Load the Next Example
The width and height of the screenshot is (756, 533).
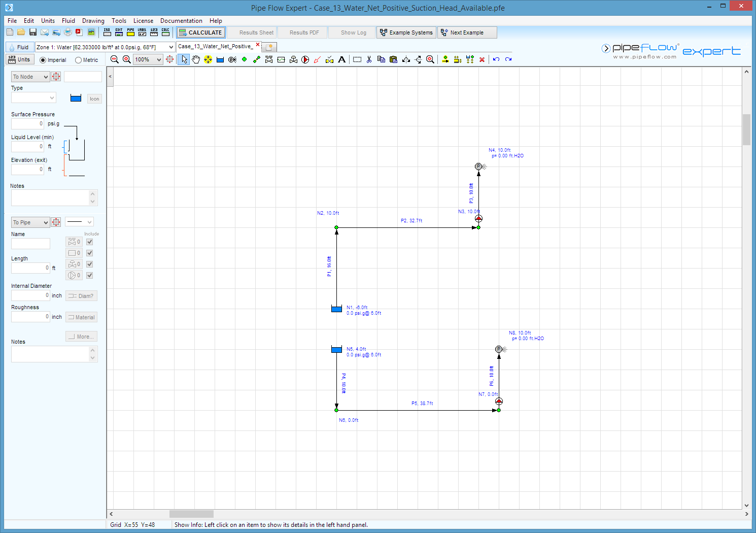click(x=467, y=32)
